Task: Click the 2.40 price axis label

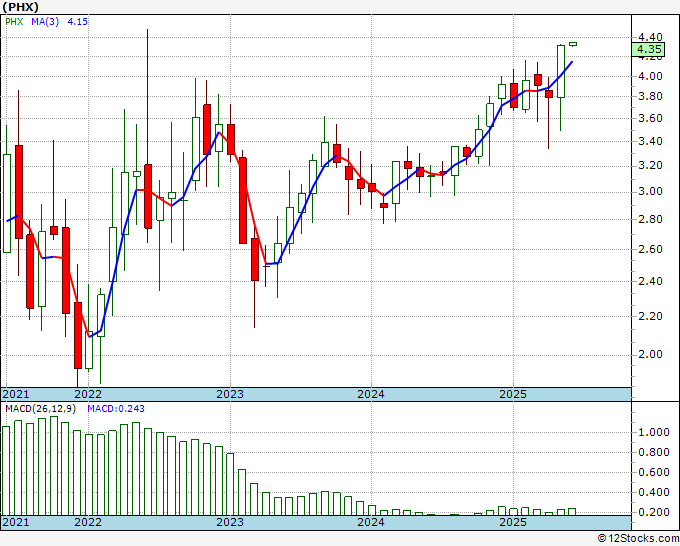Action: pos(650,281)
